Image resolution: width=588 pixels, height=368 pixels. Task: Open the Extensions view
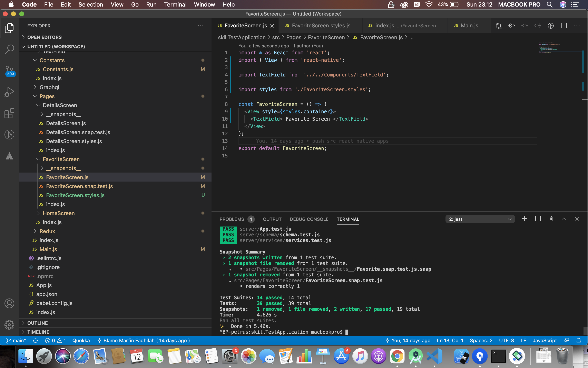9,113
